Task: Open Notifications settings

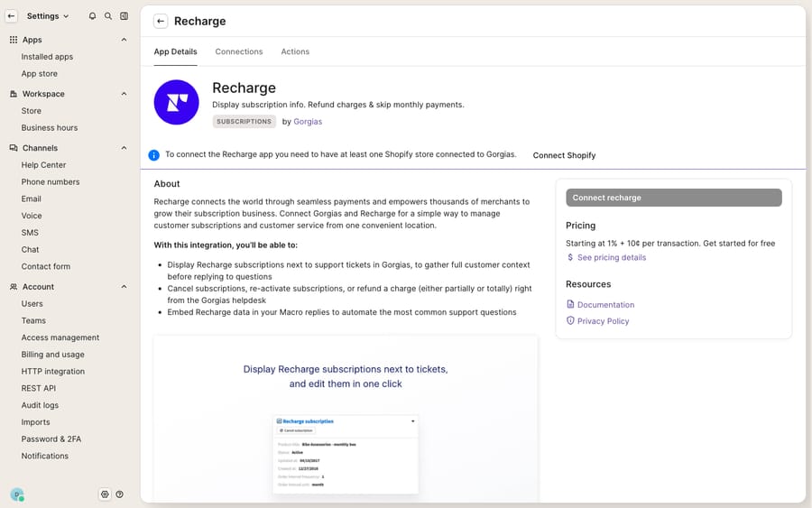Action: tap(44, 457)
